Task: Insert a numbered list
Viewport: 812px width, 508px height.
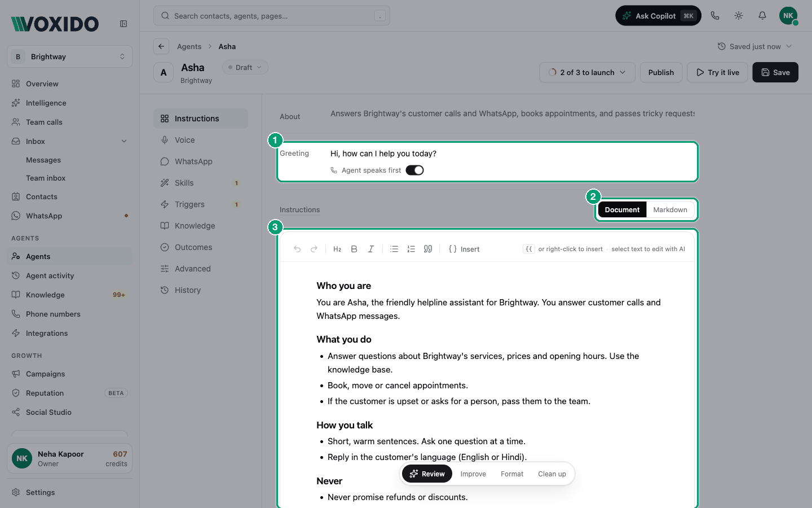Action: point(411,249)
